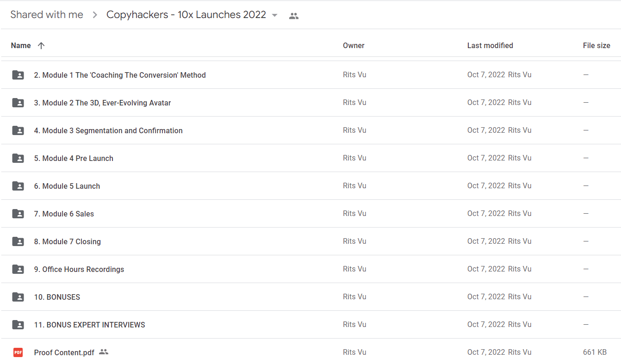Select '2. Module 1 The 'Coaching The Conversion' Method'
This screenshot has height=364, width=621.
(x=120, y=75)
